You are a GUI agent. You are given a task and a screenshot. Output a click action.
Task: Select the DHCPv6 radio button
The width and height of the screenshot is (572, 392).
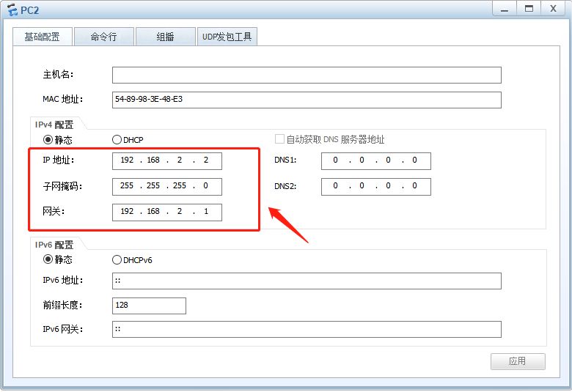[x=117, y=259]
